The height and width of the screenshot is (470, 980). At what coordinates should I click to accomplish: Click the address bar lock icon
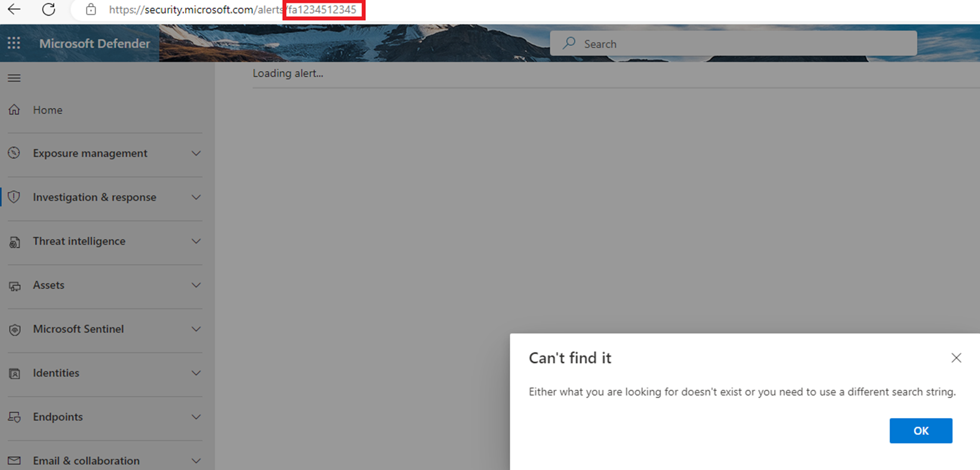point(91,10)
